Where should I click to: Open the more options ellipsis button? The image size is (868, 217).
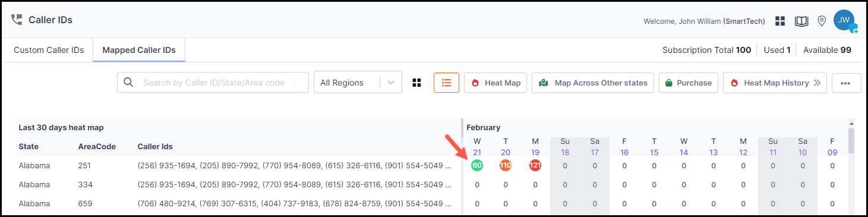(x=846, y=83)
